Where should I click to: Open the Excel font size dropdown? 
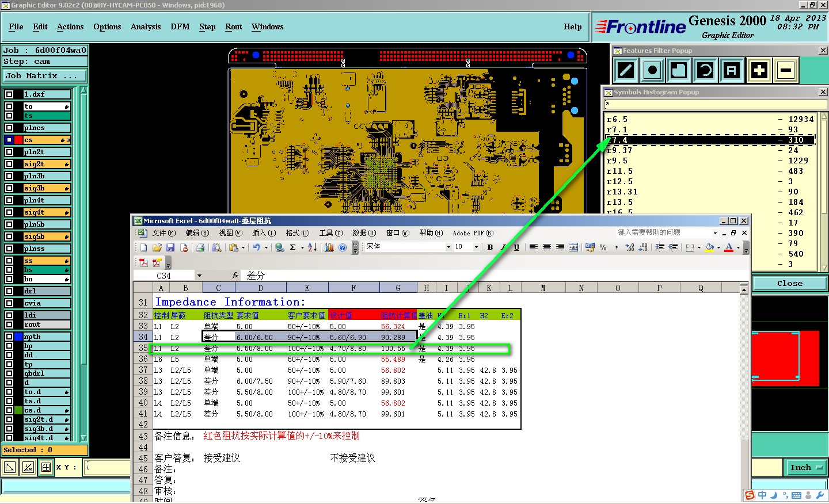(476, 247)
